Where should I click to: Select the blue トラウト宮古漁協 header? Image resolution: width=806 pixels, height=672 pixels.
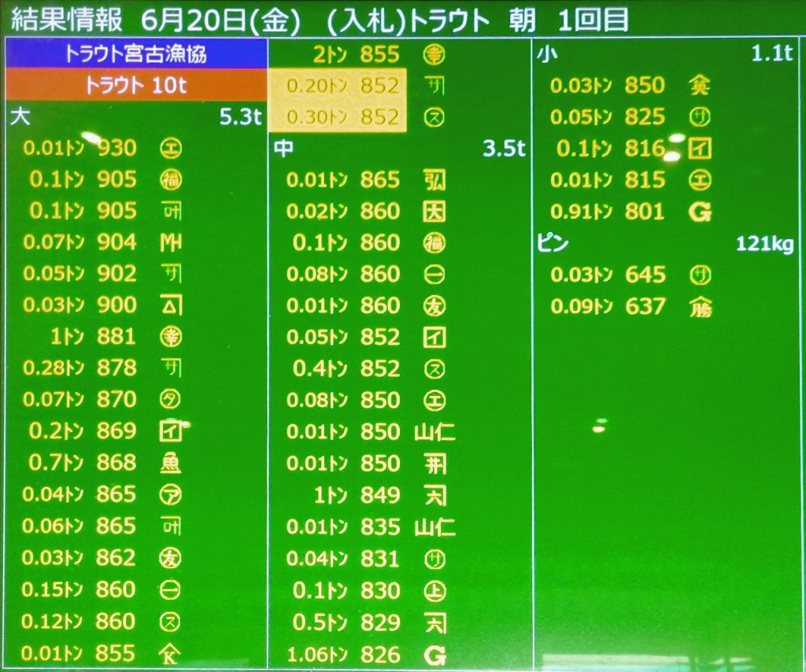pos(134,54)
